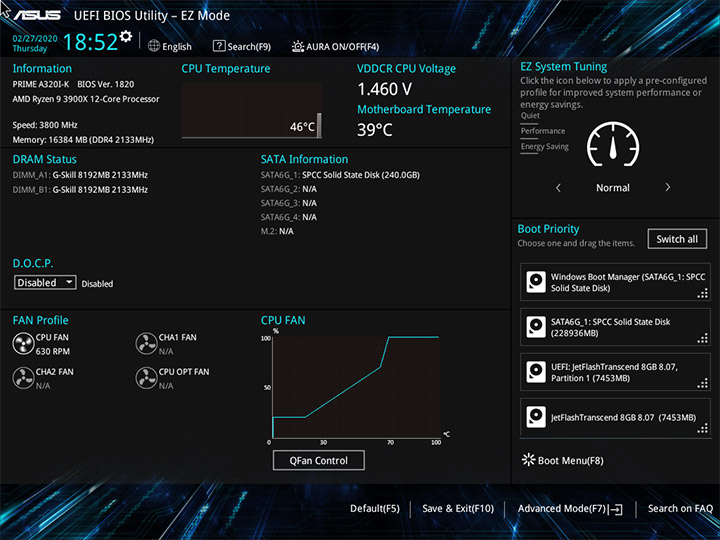Image resolution: width=720 pixels, height=540 pixels.
Task: Switch to previous tuning profile with left arrow
Action: (558, 187)
